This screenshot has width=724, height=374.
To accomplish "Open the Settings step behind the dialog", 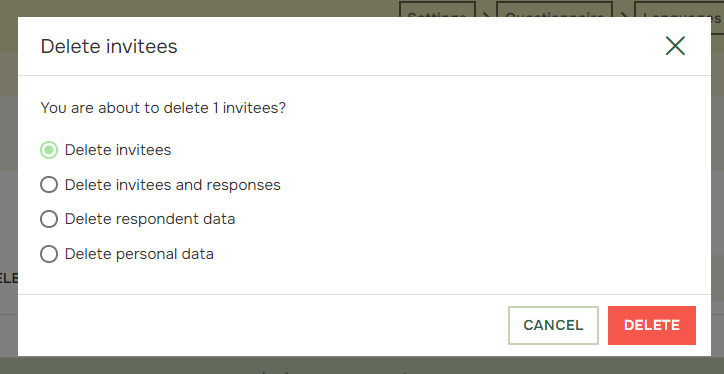I will (437, 9).
